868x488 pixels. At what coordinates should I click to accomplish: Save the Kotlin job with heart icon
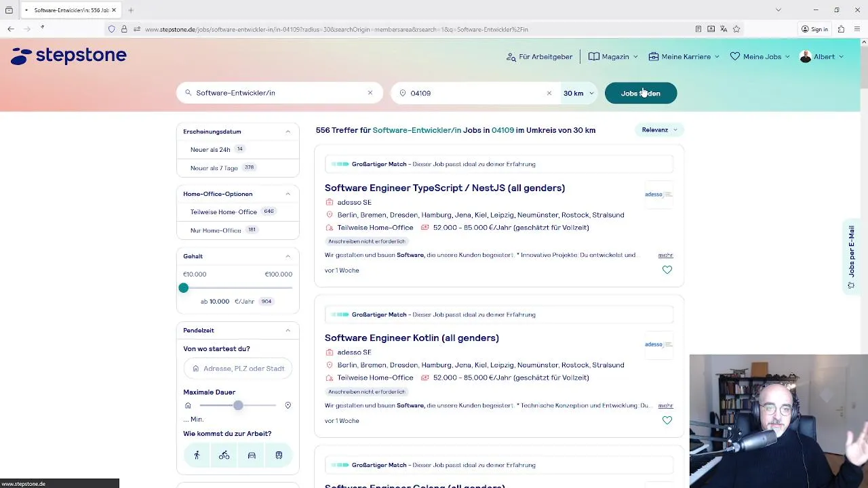pyautogui.click(x=667, y=420)
